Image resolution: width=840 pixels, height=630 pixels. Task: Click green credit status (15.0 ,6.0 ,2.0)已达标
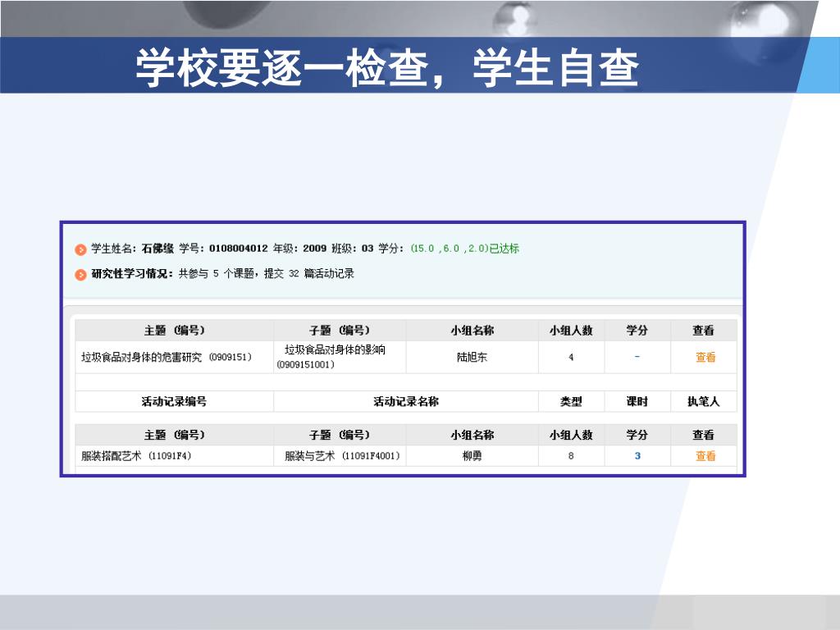click(465, 249)
